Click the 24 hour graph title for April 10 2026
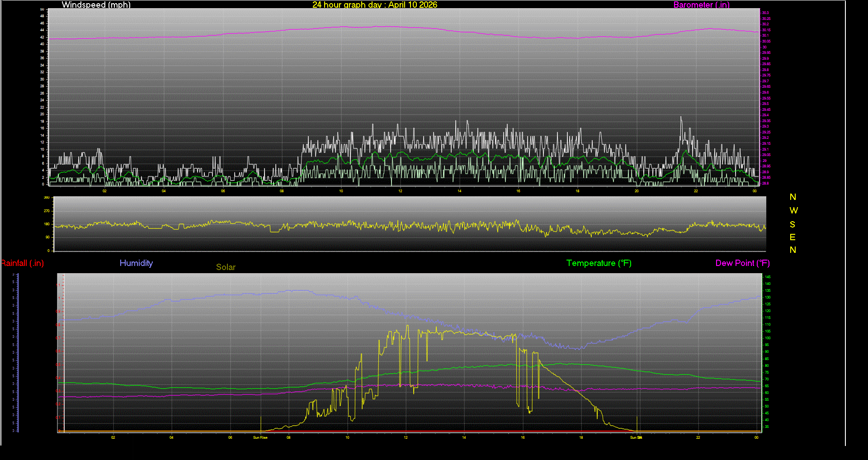The height and width of the screenshot is (460, 868). pos(375,5)
